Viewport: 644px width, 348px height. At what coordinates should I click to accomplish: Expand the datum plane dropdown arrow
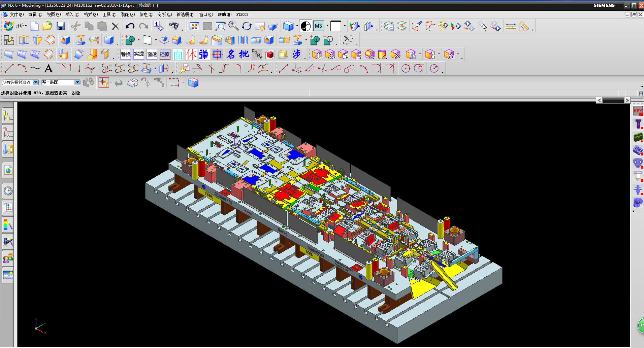coord(156,40)
